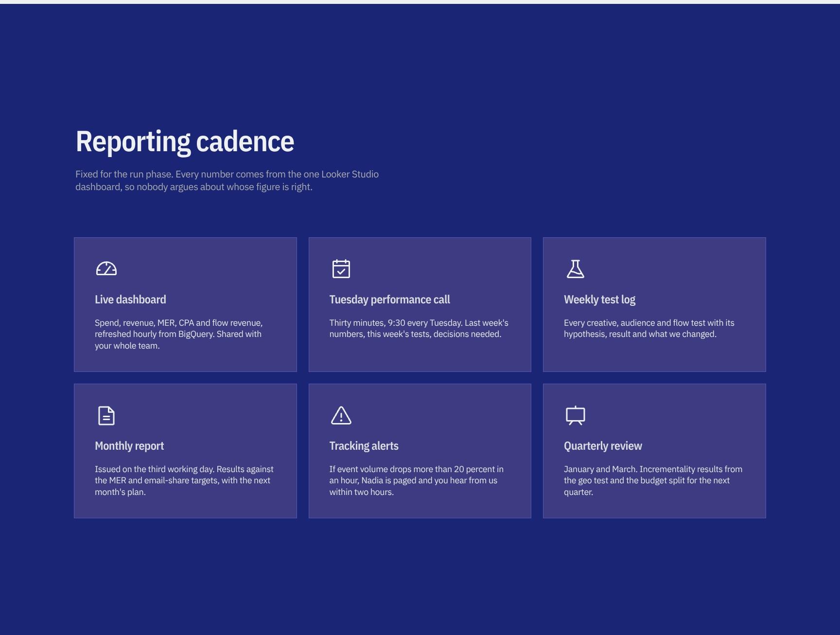Click the description starting 'Spend, revenue, MER'
Image resolution: width=840 pixels, height=635 pixels.
[179, 334]
